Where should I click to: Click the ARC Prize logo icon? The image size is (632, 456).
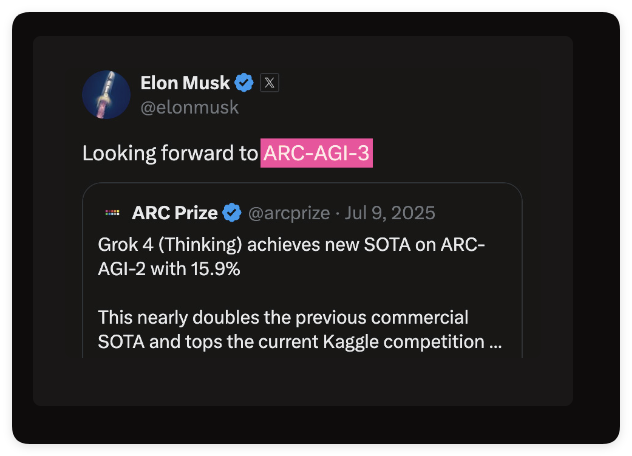pos(112,213)
